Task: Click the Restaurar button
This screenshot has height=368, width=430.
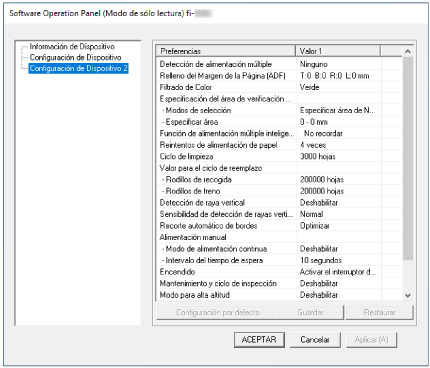Action: coord(379,312)
